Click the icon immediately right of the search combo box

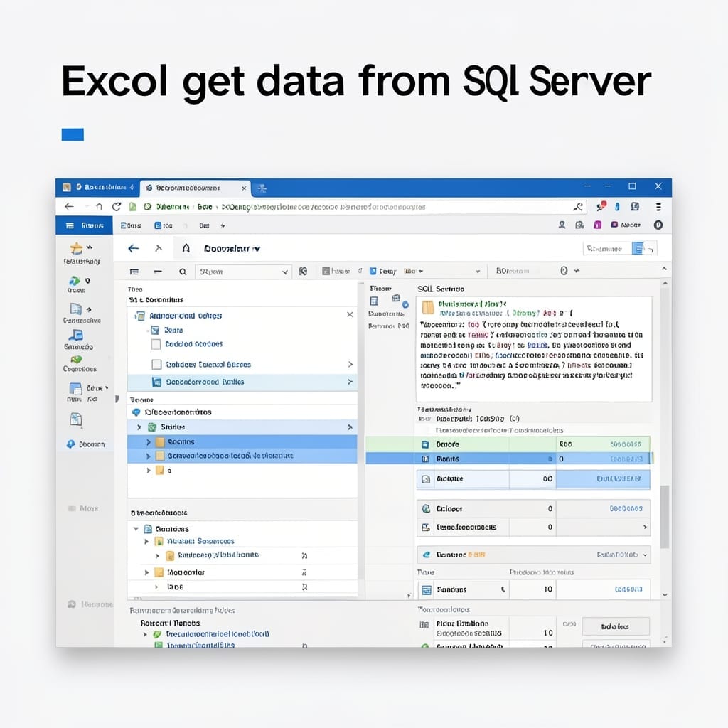(x=303, y=271)
